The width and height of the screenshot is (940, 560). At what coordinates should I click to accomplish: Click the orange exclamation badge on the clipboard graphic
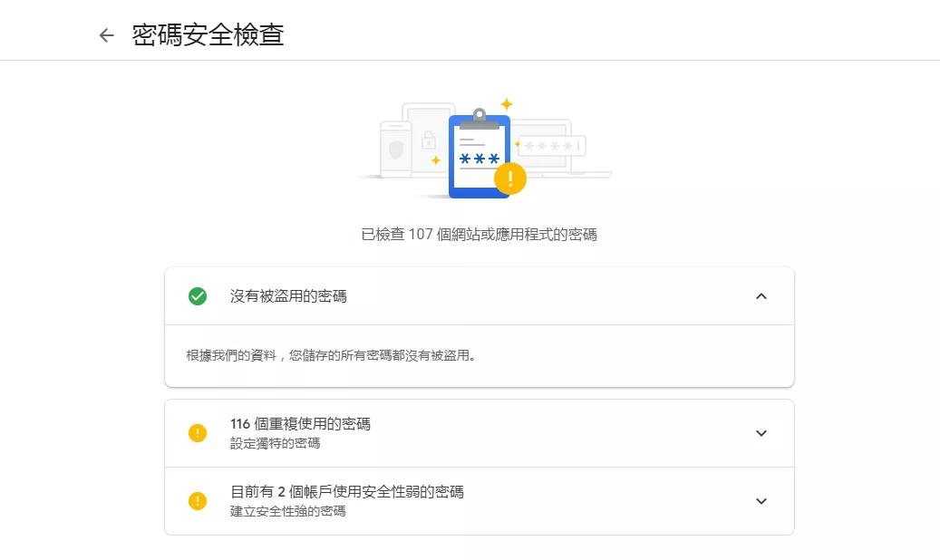point(509,179)
